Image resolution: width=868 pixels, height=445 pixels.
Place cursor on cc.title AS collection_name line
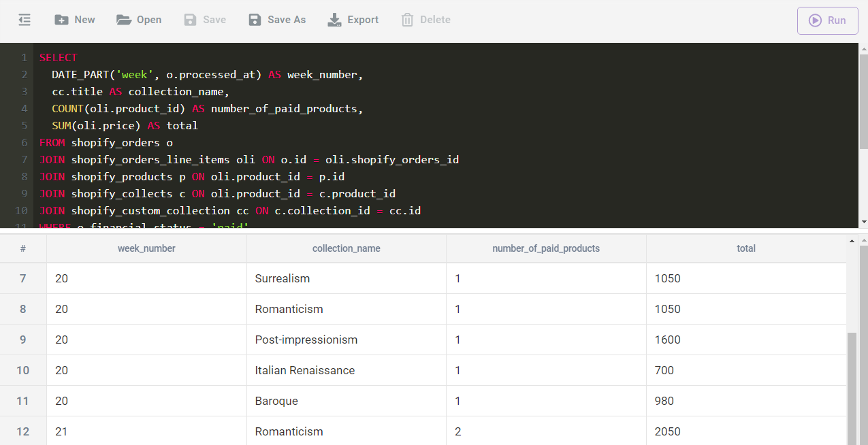pos(141,92)
